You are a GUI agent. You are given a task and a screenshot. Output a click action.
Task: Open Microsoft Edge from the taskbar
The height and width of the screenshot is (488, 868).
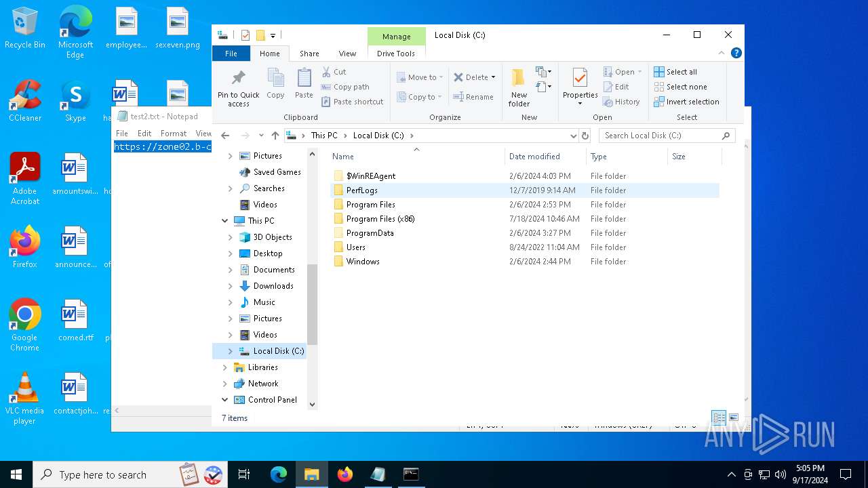[x=279, y=474]
